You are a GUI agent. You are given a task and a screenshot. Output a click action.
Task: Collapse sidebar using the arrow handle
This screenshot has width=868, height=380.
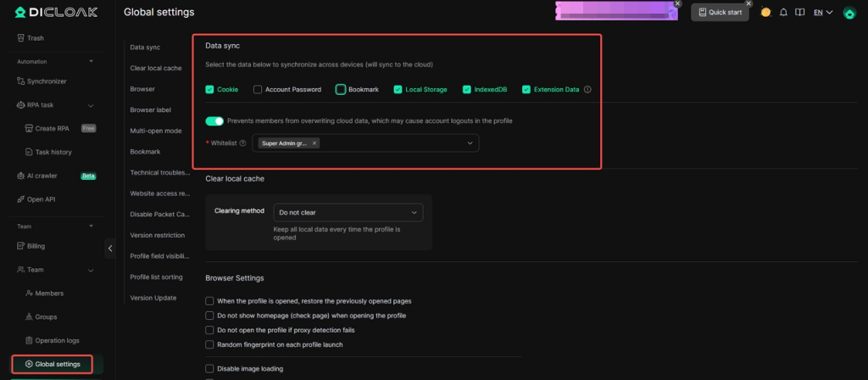110,248
